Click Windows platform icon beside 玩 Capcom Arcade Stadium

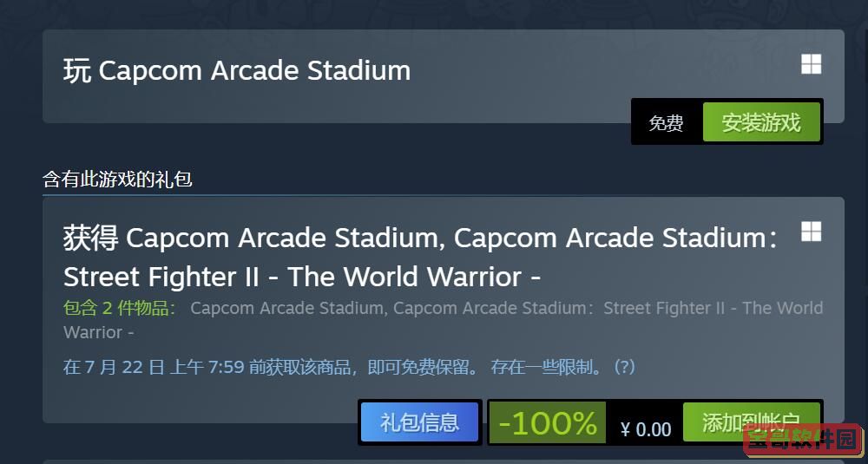tap(811, 64)
